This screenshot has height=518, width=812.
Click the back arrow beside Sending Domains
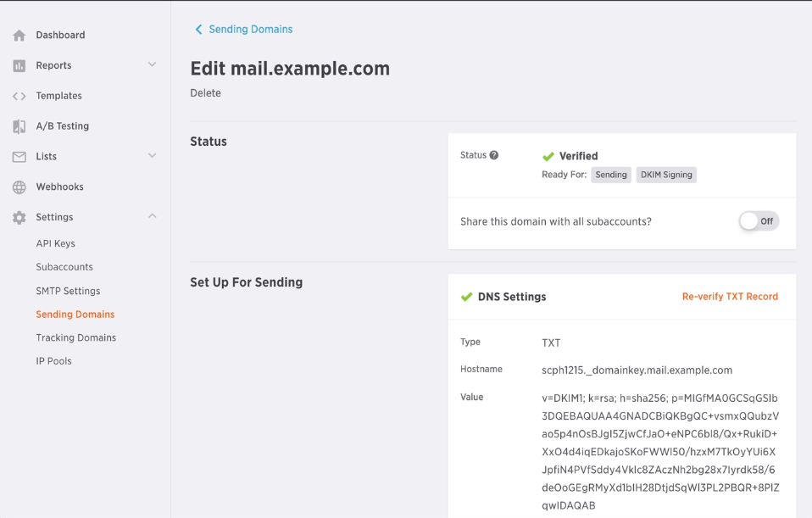(198, 30)
